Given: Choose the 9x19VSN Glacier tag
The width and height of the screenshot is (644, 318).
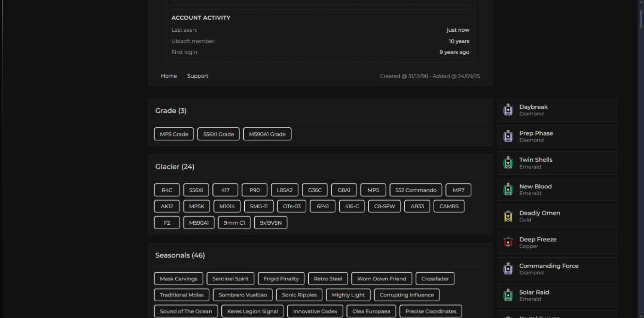Looking at the screenshot, I should click(x=270, y=223).
